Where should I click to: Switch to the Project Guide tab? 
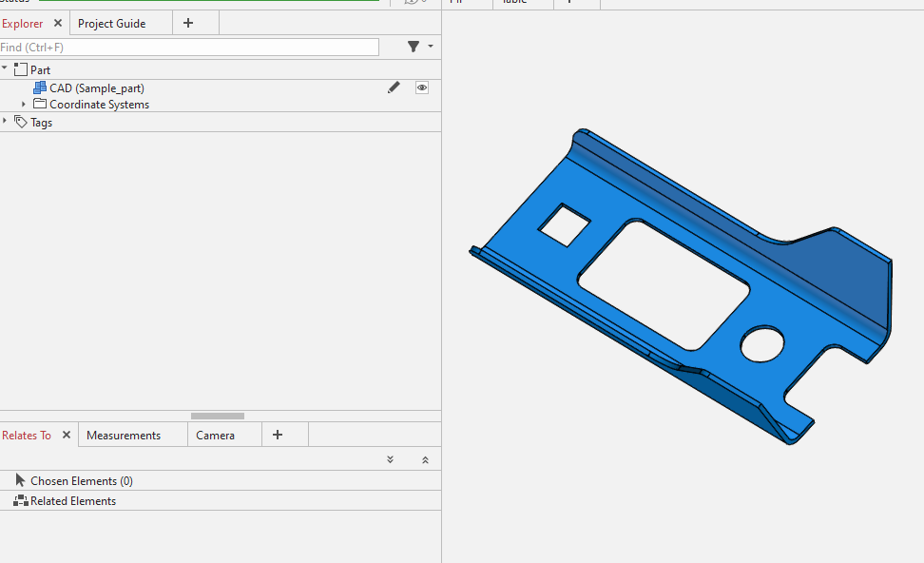[112, 23]
